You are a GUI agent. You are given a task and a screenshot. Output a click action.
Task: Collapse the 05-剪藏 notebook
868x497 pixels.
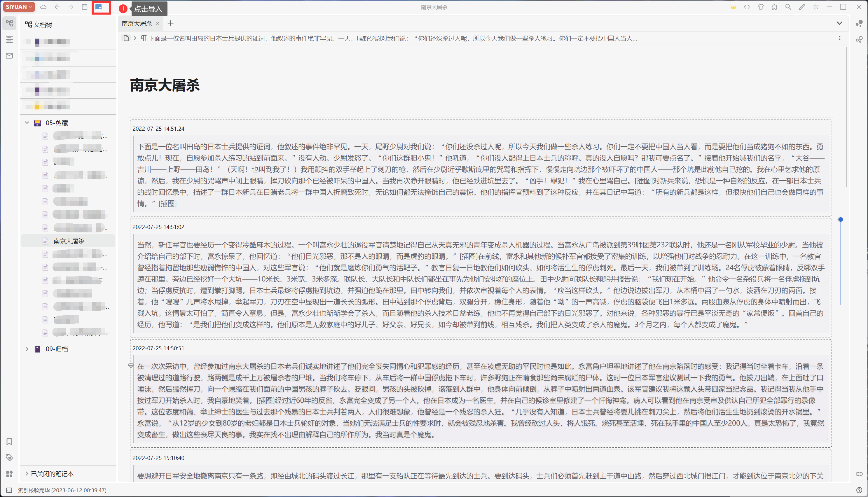click(x=27, y=123)
